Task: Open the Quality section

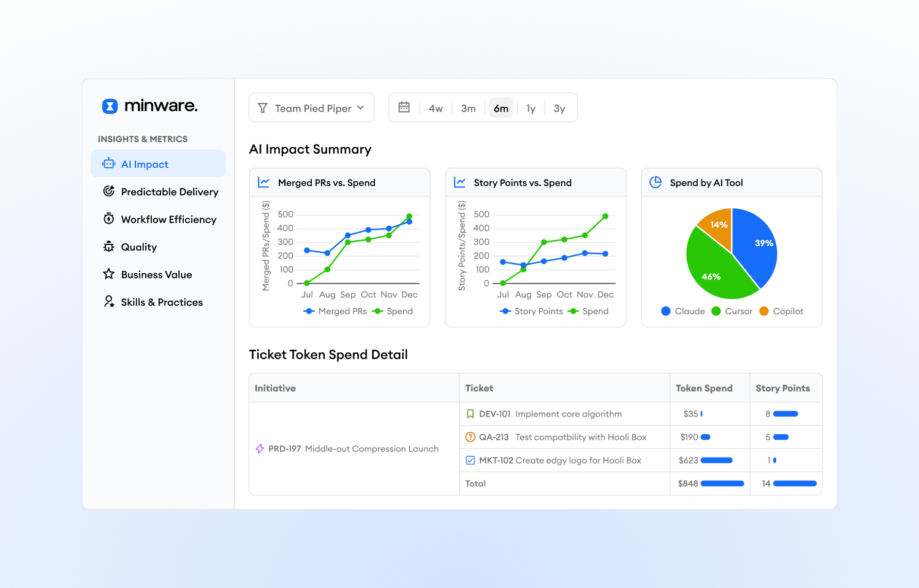Action: tap(158, 246)
